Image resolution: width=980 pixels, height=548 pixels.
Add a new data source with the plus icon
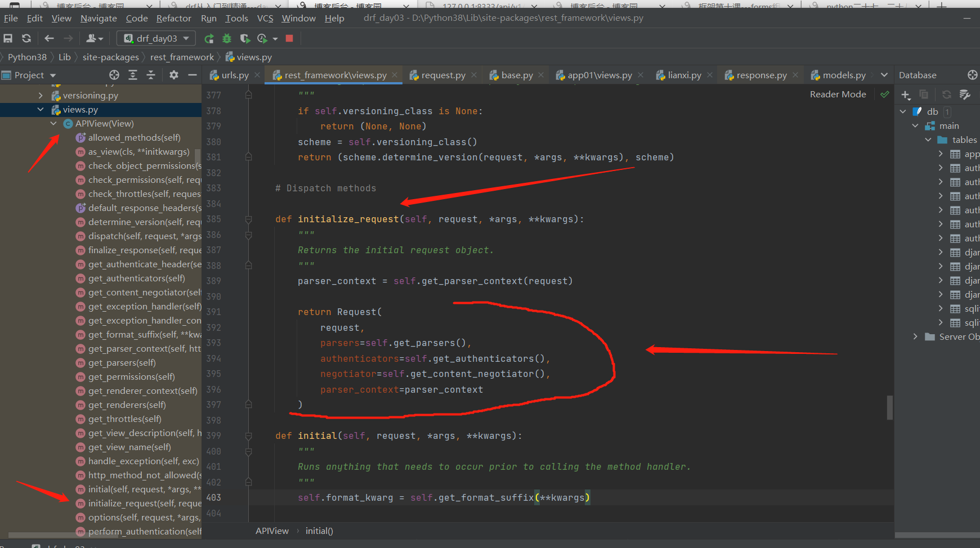click(x=906, y=95)
